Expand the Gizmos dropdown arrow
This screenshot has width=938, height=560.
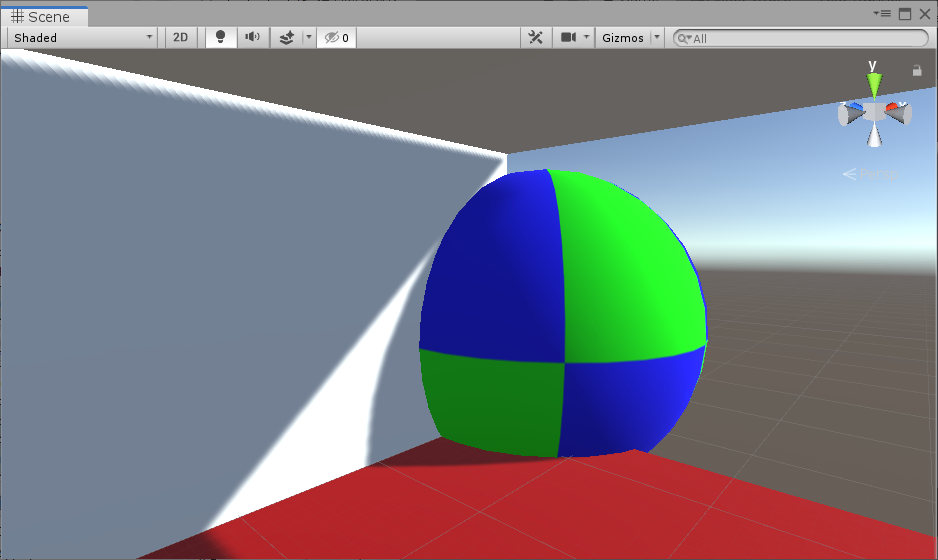657,37
